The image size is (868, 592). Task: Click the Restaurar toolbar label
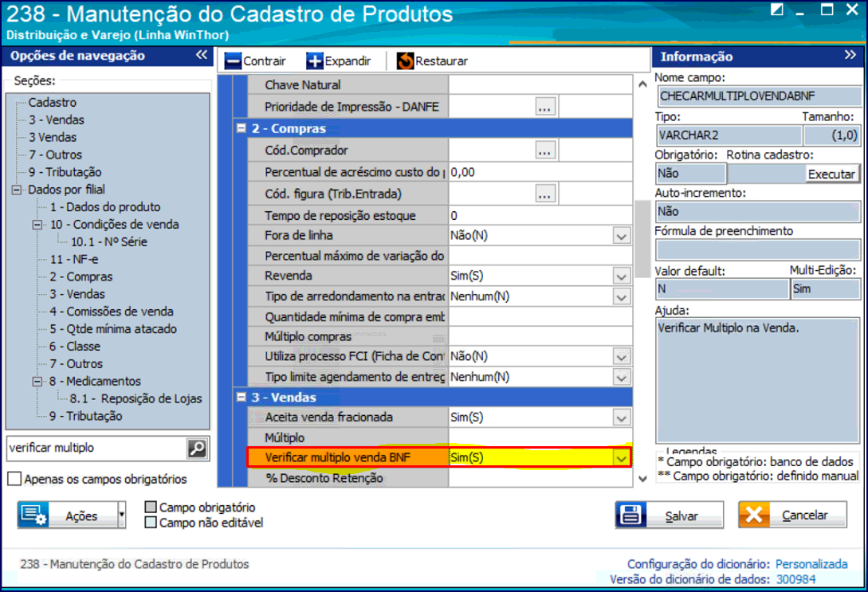[442, 61]
